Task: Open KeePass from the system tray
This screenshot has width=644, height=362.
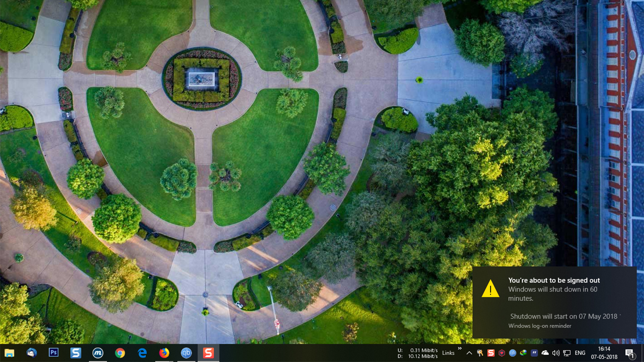Action: click(480, 353)
